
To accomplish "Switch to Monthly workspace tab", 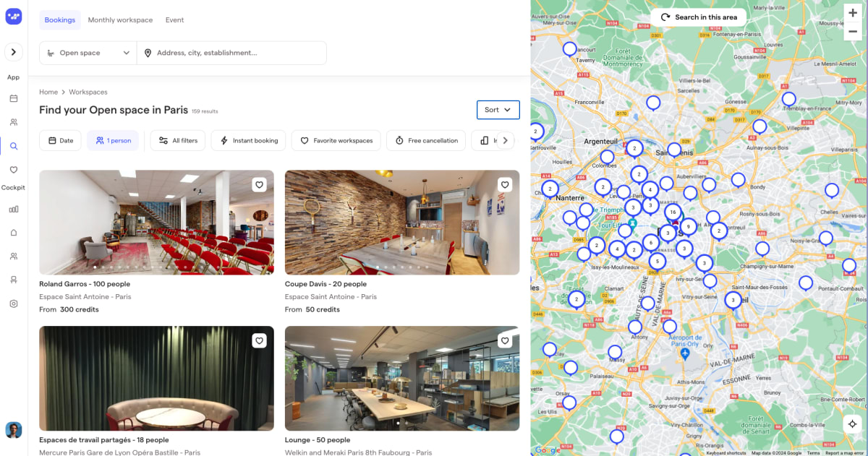I will pyautogui.click(x=120, y=20).
